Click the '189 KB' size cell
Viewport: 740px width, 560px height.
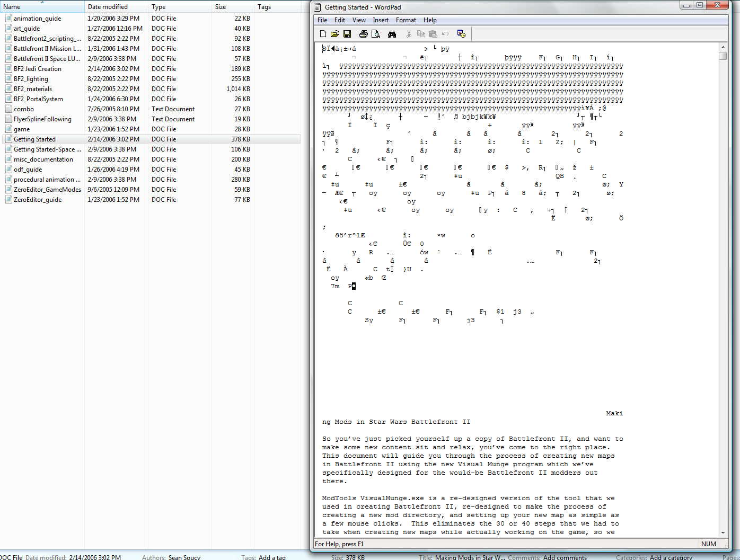pos(241,68)
